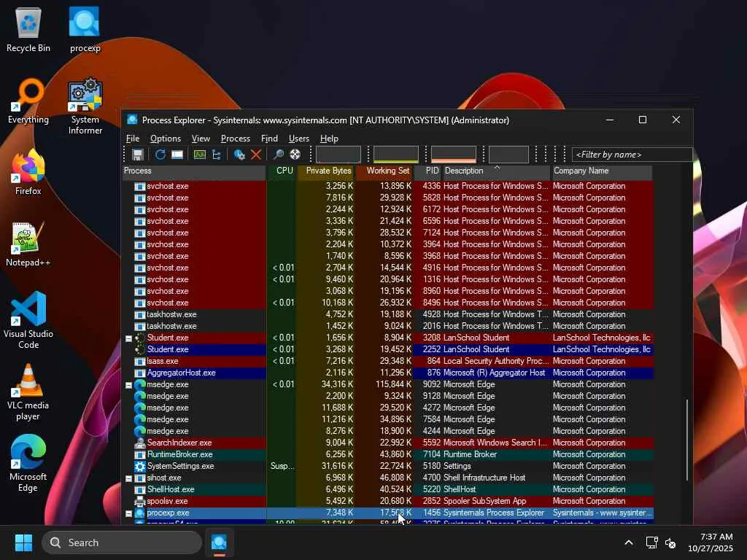747x560 pixels.
Task: Collapse the msedge.exe PID 9092 tree node
Action: [128, 385]
